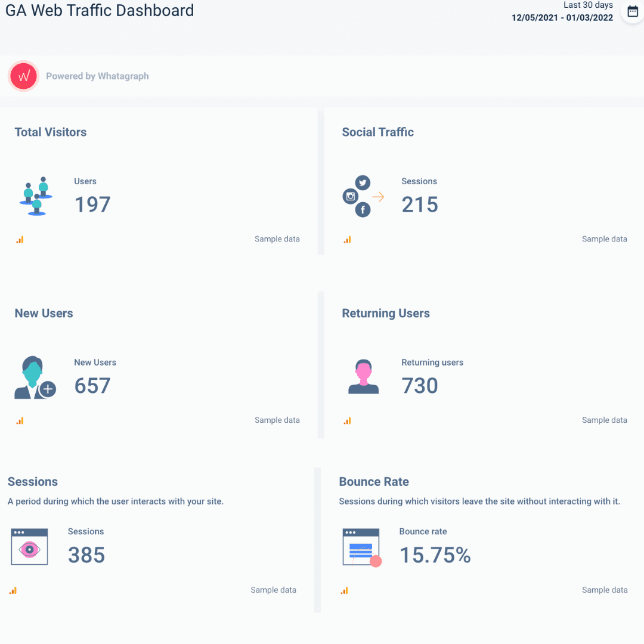The height and width of the screenshot is (644, 644).
Task: Open the Last 30 days date range selector
Action: [x=588, y=5]
